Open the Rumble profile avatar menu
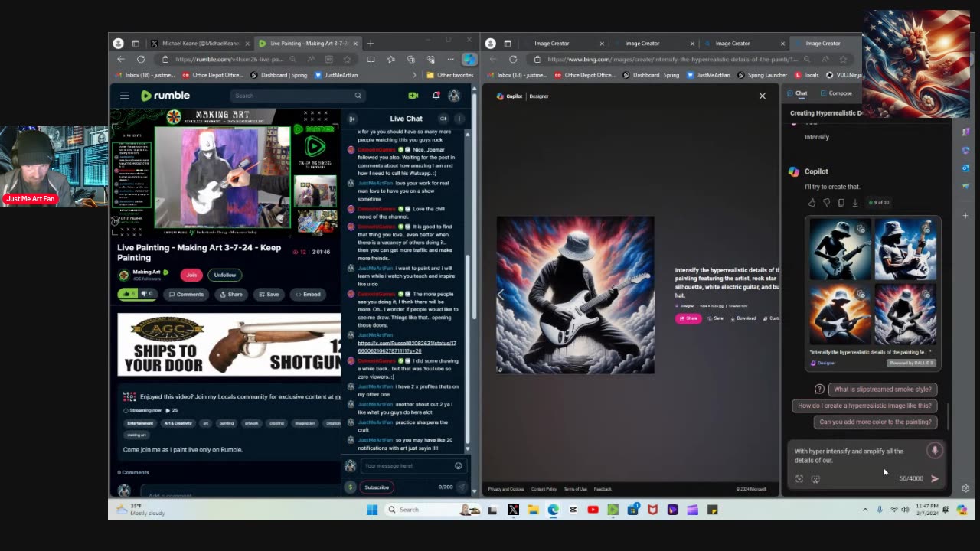The height and width of the screenshot is (551, 980). (454, 96)
